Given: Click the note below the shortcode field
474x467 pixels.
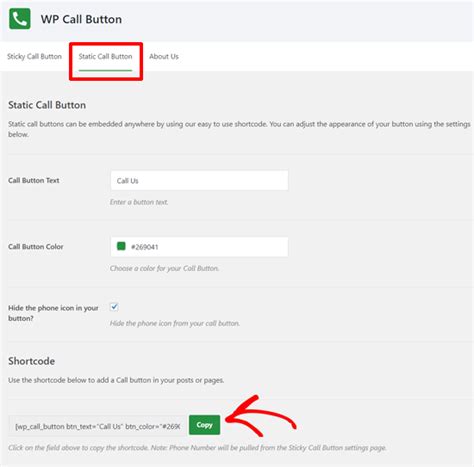Looking at the screenshot, I should (x=197, y=448).
